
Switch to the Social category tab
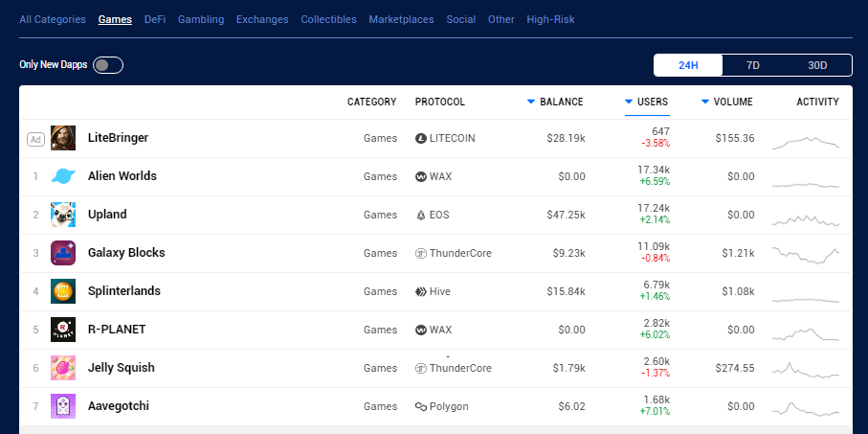[461, 19]
